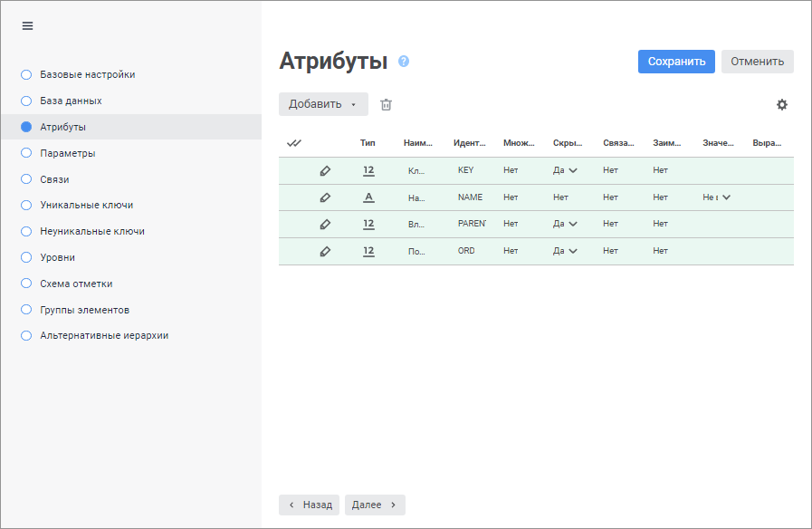Click the trash delete icon

tap(386, 104)
